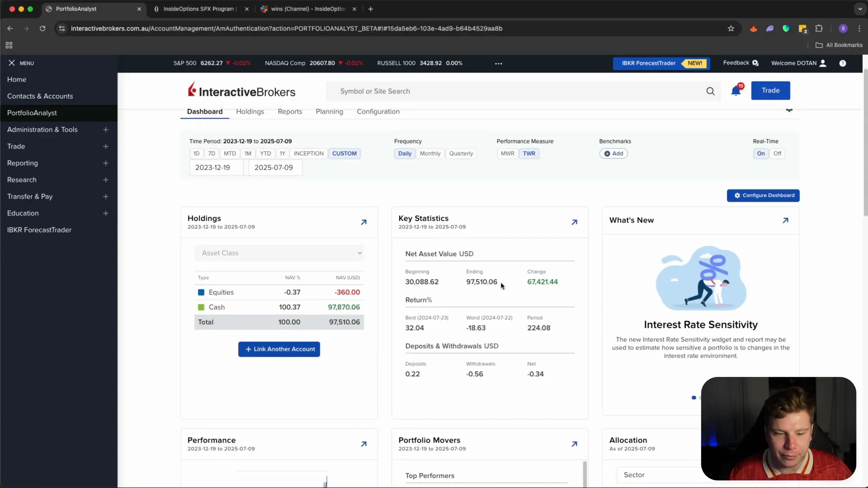The width and height of the screenshot is (868, 488).
Task: Open the tab search dropdown chevron
Action: click(860, 9)
